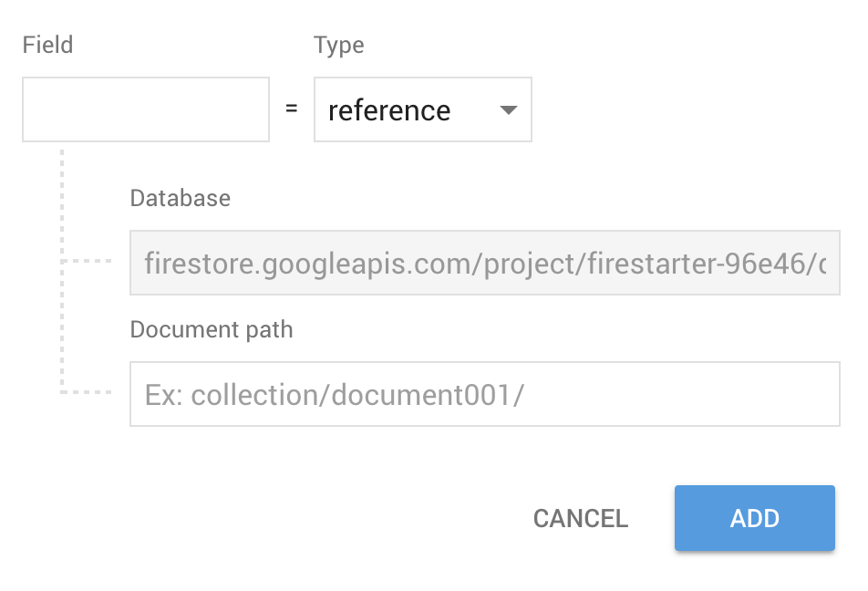Abort field creation via CANCEL
The width and height of the screenshot is (868, 591).
coord(580,518)
